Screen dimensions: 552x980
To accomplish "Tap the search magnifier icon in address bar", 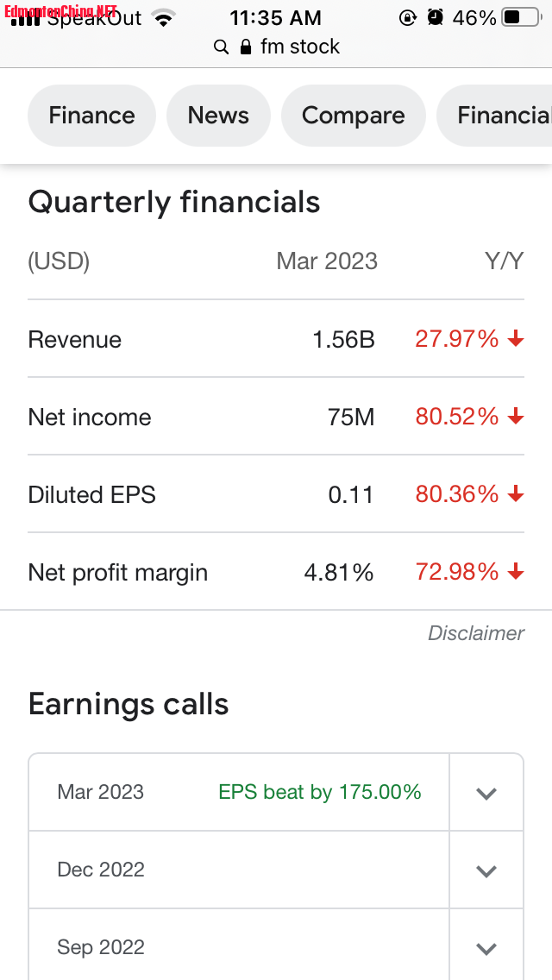I will [221, 47].
